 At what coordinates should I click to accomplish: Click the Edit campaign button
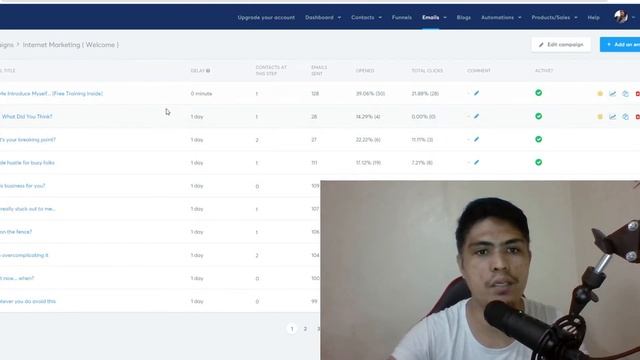coord(561,44)
